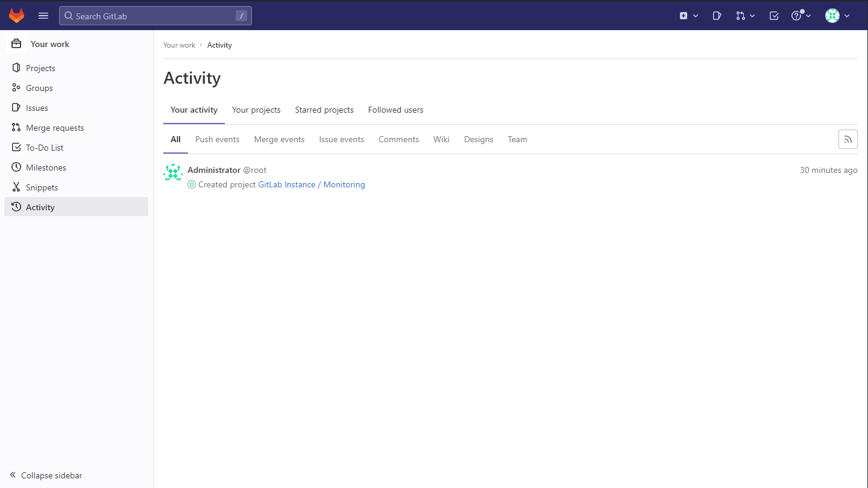The image size is (868, 488).
Task: Filter by Comments
Action: click(x=398, y=139)
